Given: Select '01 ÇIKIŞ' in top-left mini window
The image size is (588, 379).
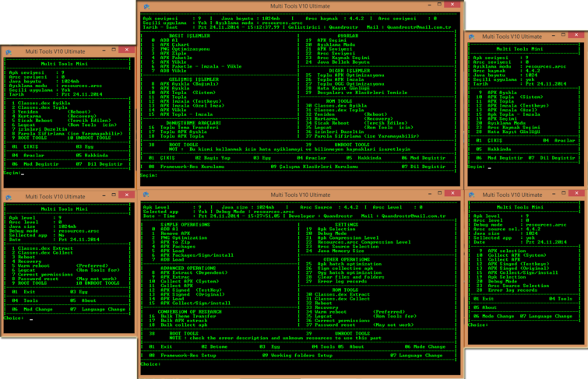Looking at the screenshot, I should click(x=25, y=146).
